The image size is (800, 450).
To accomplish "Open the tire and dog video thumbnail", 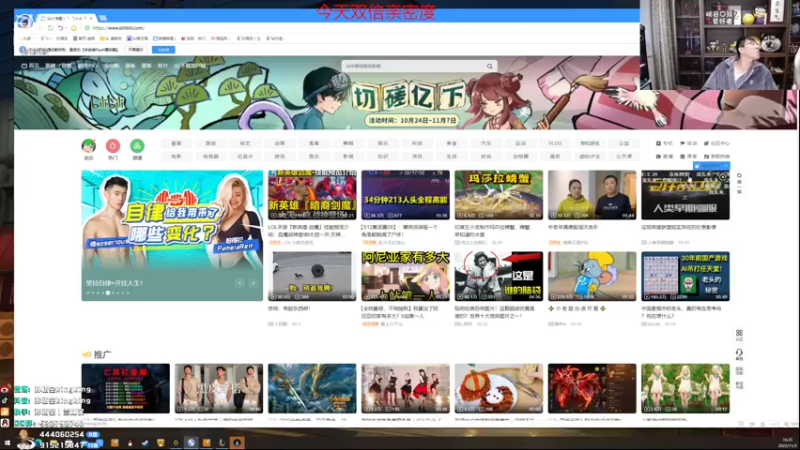I will pos(312,276).
